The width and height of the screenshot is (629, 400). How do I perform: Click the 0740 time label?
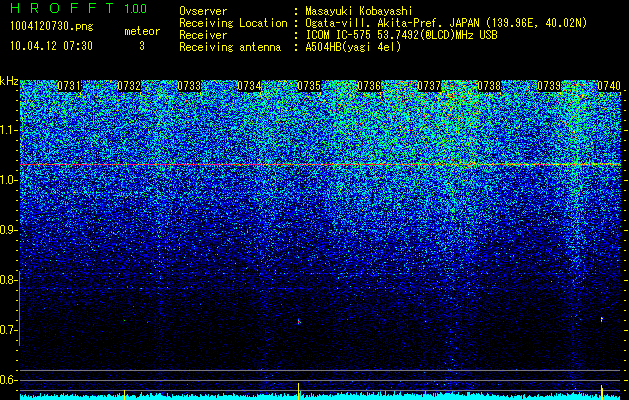[x=609, y=86]
